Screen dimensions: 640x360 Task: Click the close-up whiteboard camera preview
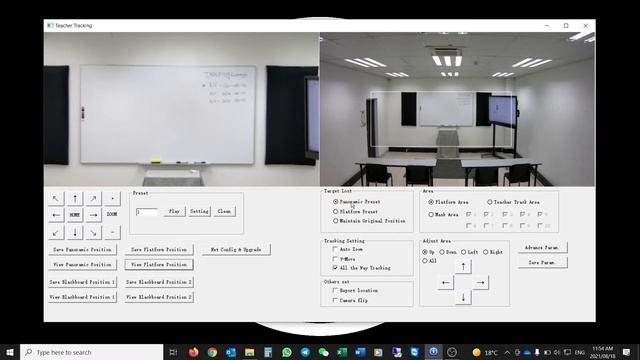pyautogui.click(x=182, y=109)
